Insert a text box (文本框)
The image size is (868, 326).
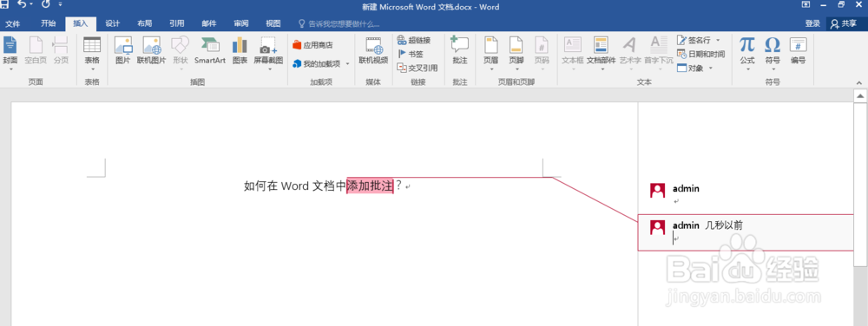tap(572, 54)
